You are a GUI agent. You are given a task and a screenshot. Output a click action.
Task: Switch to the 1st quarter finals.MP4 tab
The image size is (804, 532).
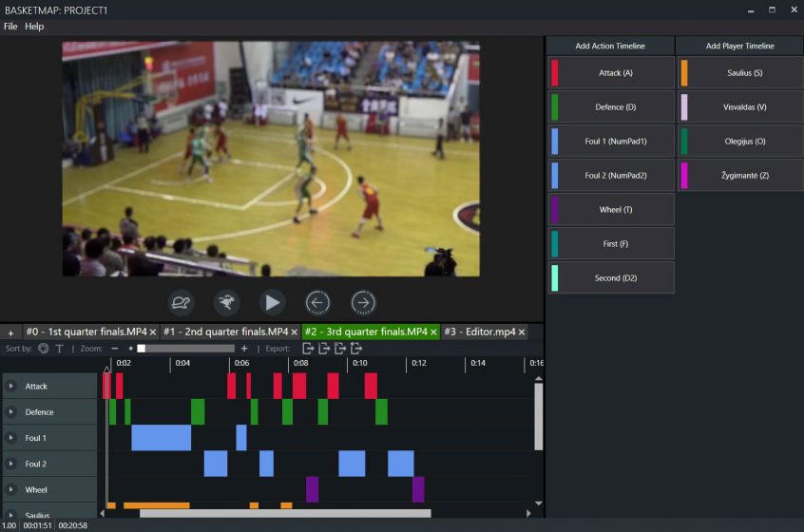[x=86, y=332]
